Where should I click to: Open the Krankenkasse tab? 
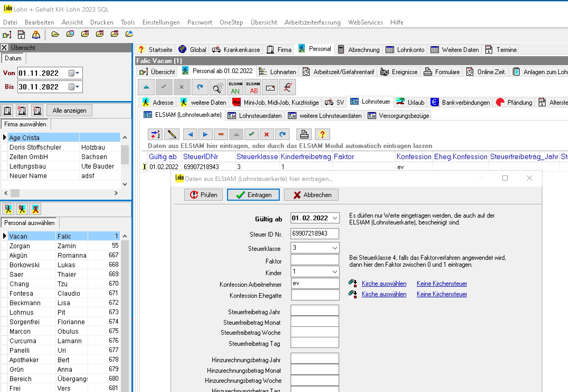[x=236, y=50]
